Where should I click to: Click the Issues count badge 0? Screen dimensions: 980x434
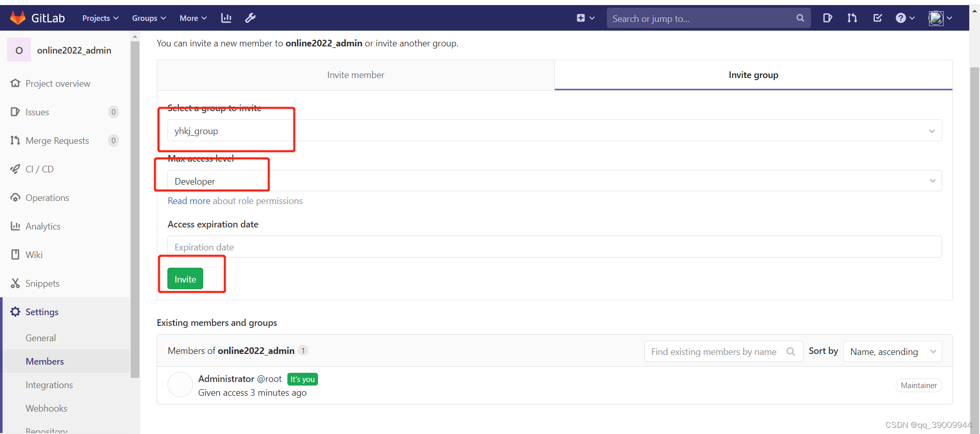click(x=113, y=112)
